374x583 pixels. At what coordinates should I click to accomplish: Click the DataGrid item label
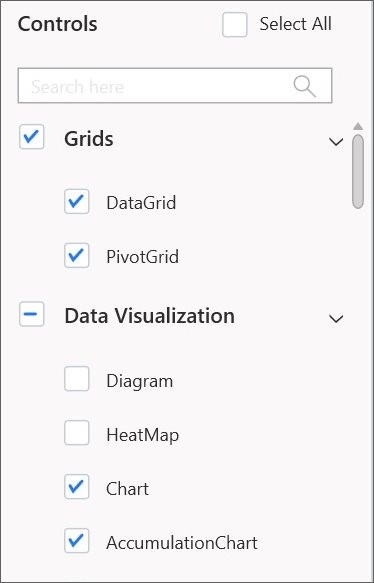tap(141, 203)
